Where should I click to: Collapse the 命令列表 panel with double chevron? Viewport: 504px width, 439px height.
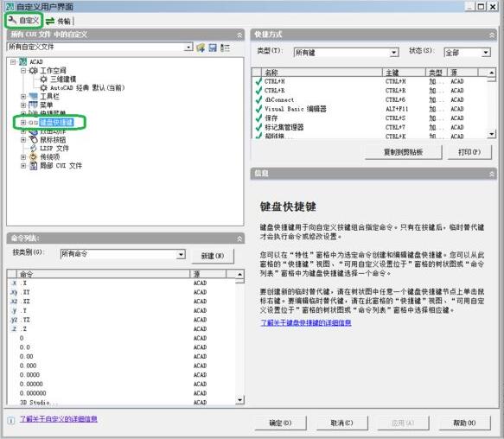(x=239, y=239)
